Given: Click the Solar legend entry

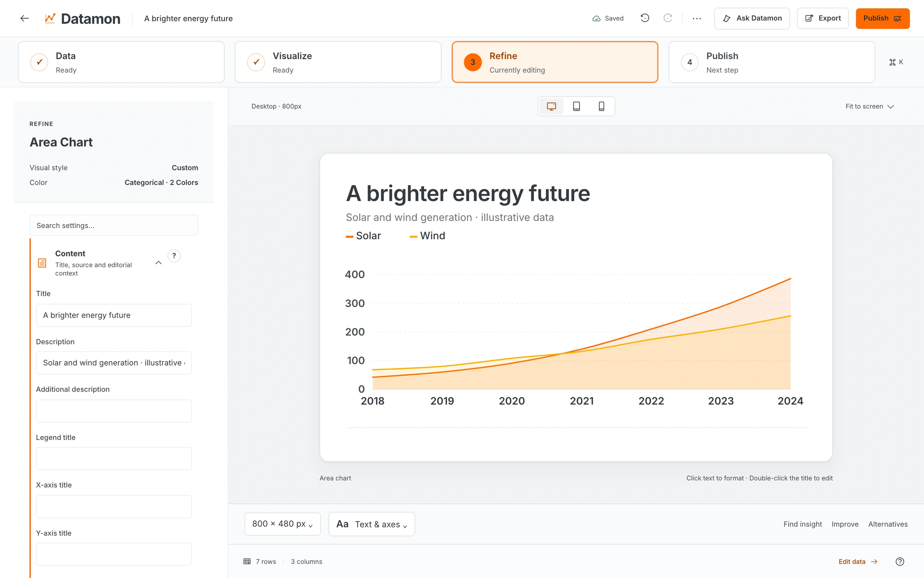Looking at the screenshot, I should (x=363, y=236).
